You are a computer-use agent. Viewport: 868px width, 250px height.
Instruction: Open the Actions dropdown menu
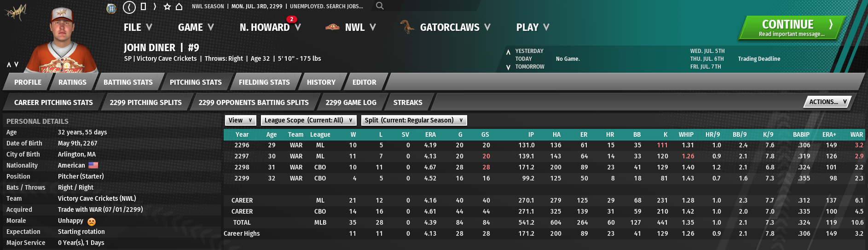pyautogui.click(x=827, y=102)
